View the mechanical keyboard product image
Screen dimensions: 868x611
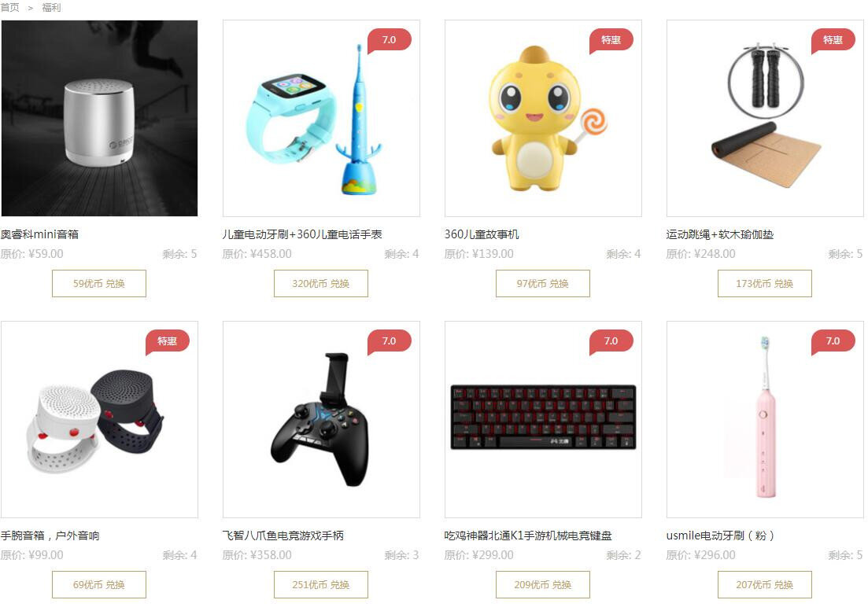[544, 420]
